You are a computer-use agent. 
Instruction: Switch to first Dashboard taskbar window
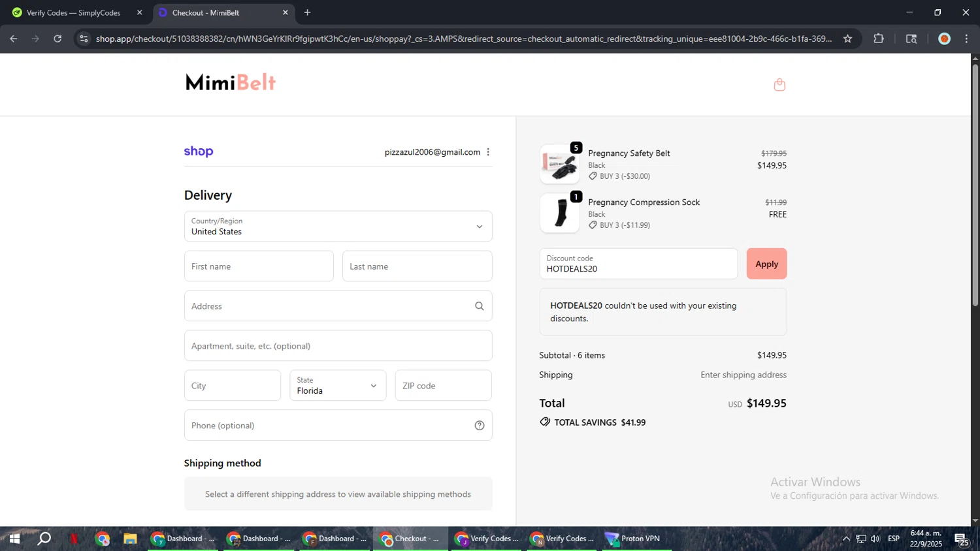point(184,539)
